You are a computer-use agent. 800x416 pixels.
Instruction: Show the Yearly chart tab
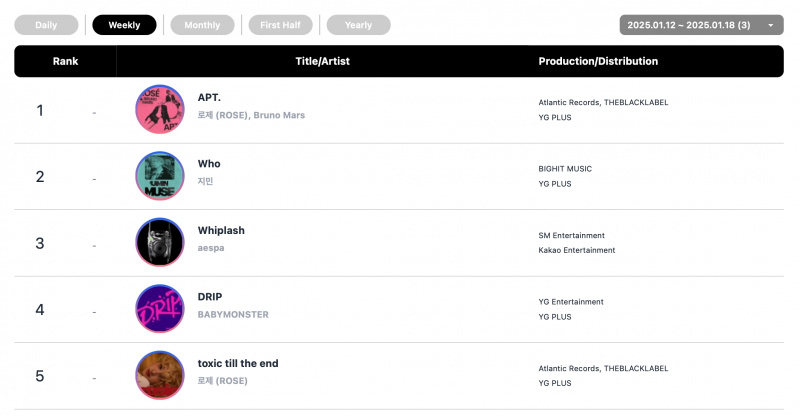pos(359,25)
